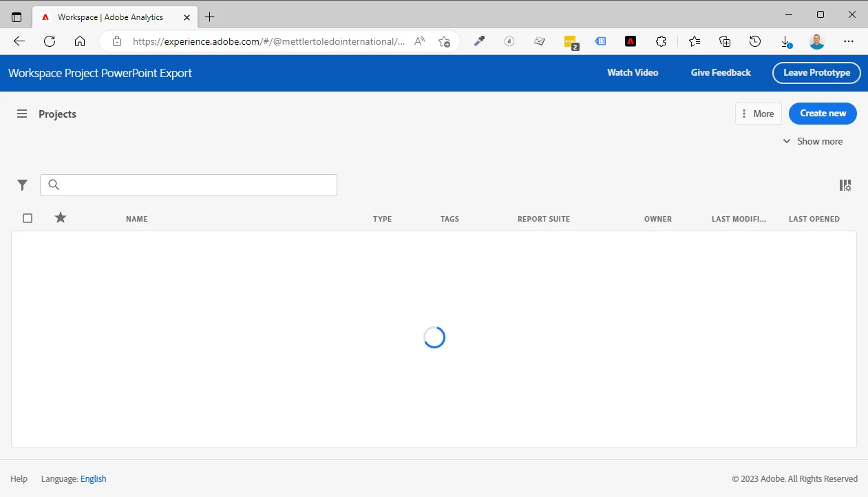Click the favorites star column header

61,218
